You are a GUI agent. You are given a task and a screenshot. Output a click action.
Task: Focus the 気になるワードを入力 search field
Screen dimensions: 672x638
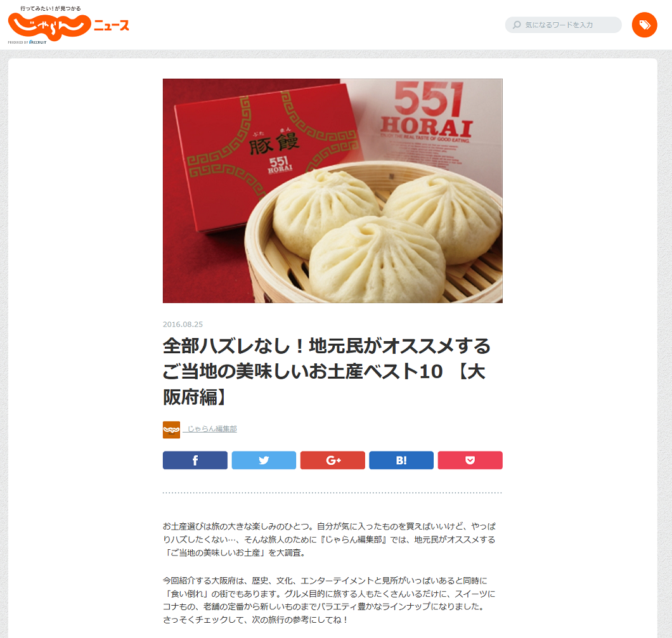coord(563,25)
